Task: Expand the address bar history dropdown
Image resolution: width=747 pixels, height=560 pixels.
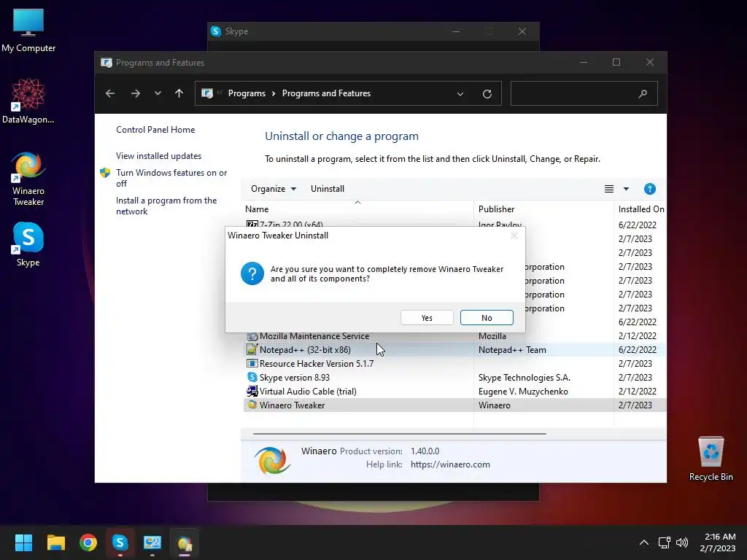Action: 460,94
